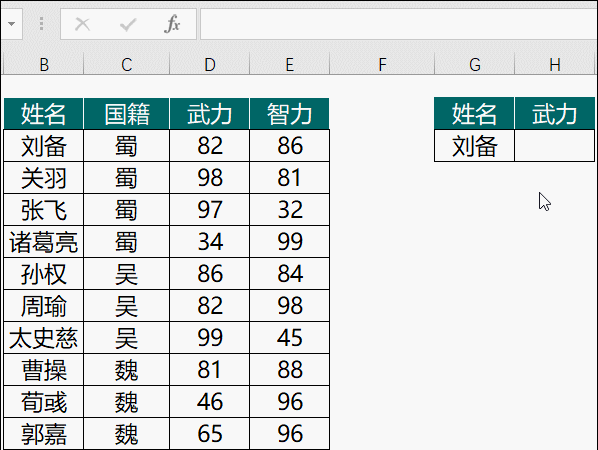Click the Enter checkmark icon in formula bar
The width and height of the screenshot is (598, 450).
coord(128,25)
